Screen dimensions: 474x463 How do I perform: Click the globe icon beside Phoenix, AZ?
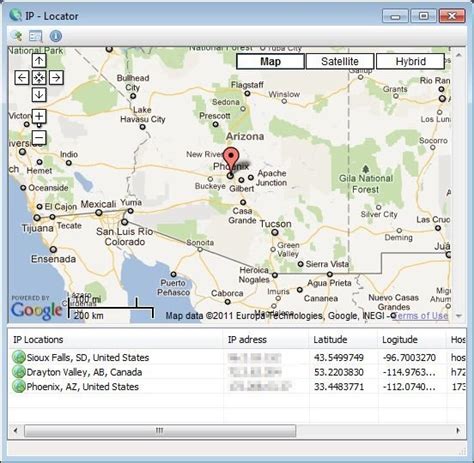point(19,386)
